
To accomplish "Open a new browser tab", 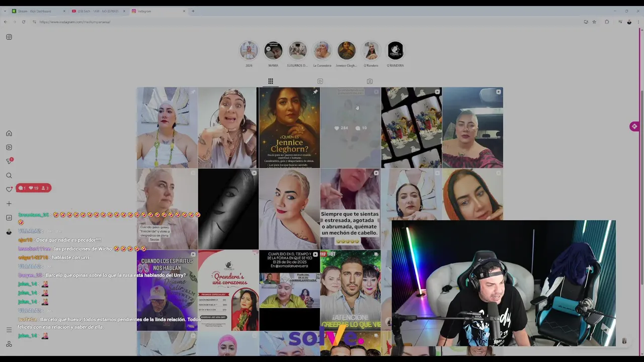I will coord(193,11).
